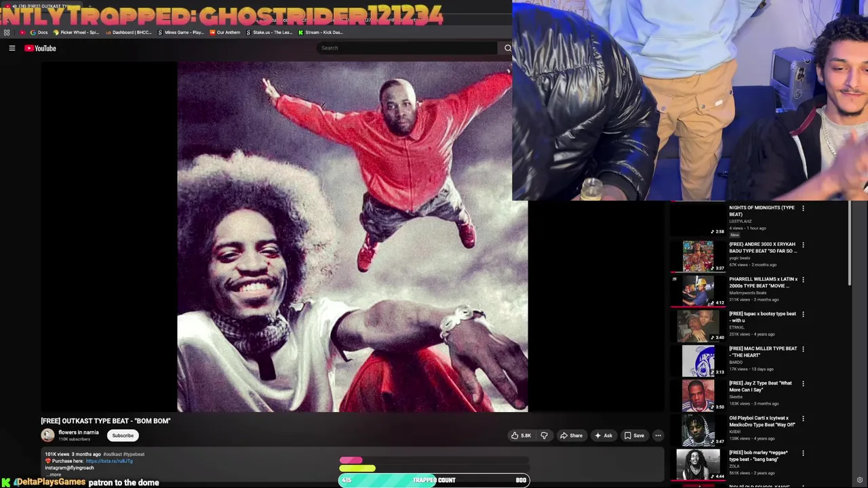
Task: Click the video title BOM BOM
Action: coord(106,421)
